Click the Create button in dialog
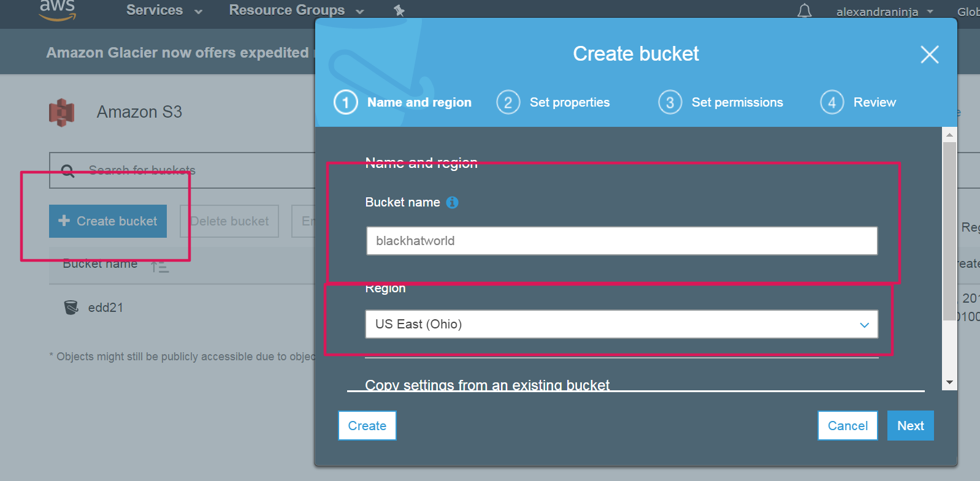Screen dimensions: 980x481 point(367,426)
